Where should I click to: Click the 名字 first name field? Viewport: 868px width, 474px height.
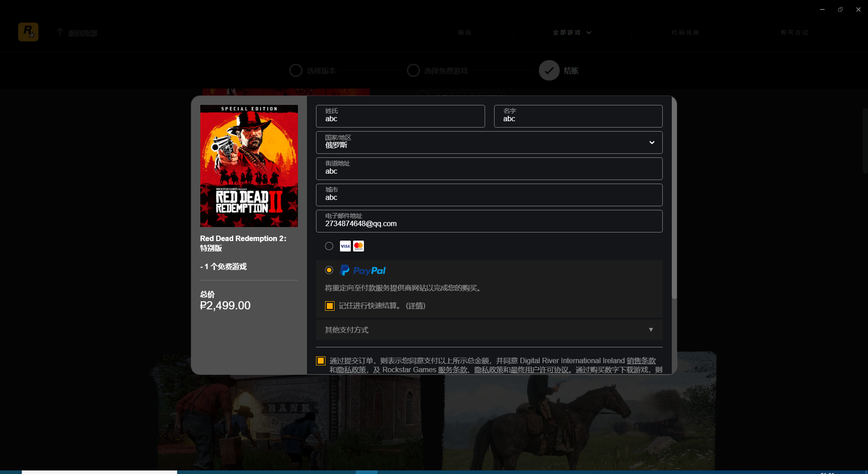click(578, 116)
